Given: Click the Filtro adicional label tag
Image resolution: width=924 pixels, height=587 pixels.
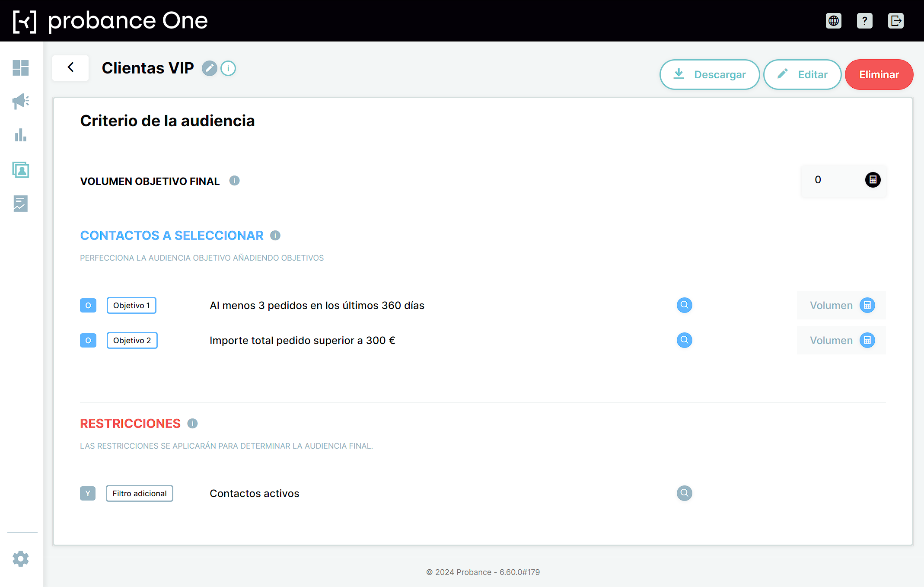Looking at the screenshot, I should (140, 494).
